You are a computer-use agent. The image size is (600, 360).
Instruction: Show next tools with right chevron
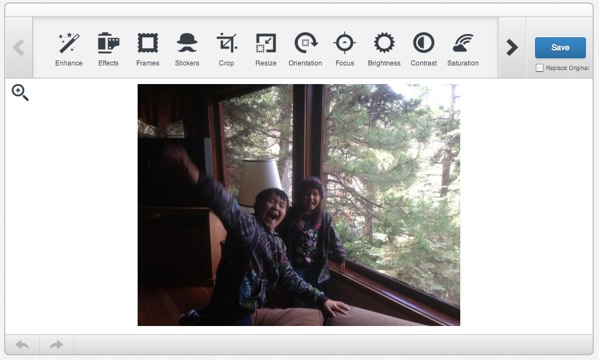[x=512, y=47]
